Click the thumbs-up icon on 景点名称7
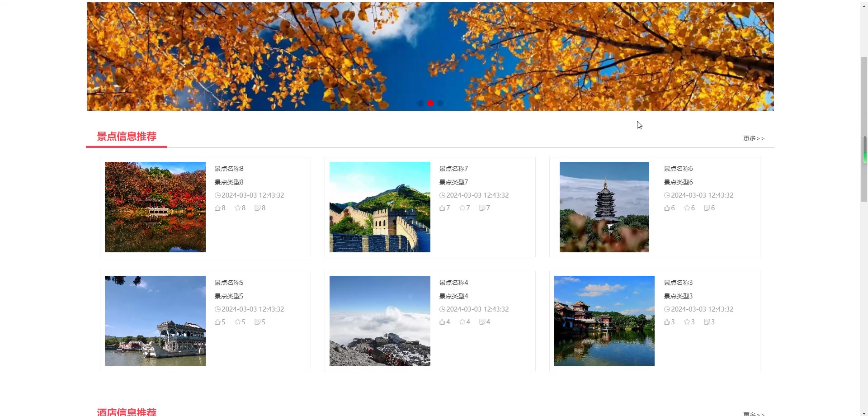Screen dimensions: 868x416 point(442,208)
